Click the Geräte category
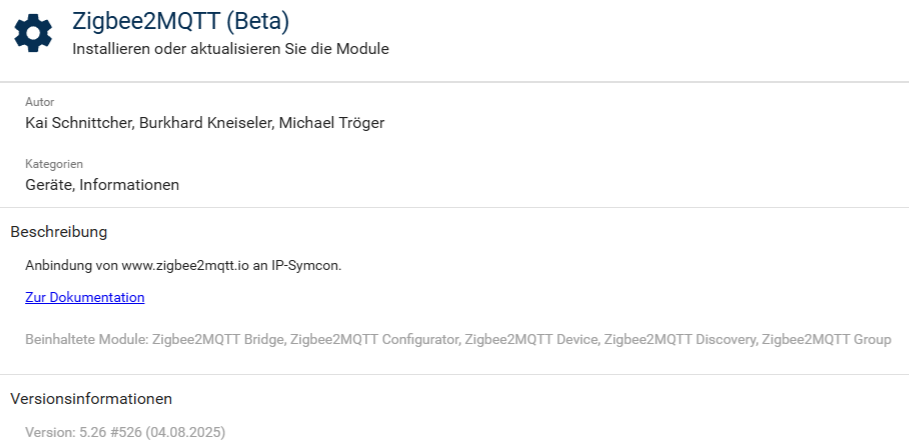Screen dimensions: 909x444 click(48, 184)
